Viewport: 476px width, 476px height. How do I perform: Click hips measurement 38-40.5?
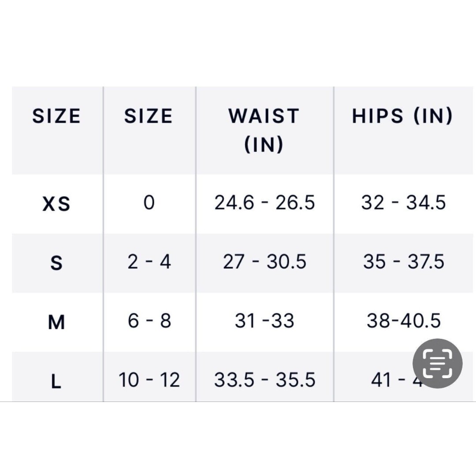click(x=403, y=320)
